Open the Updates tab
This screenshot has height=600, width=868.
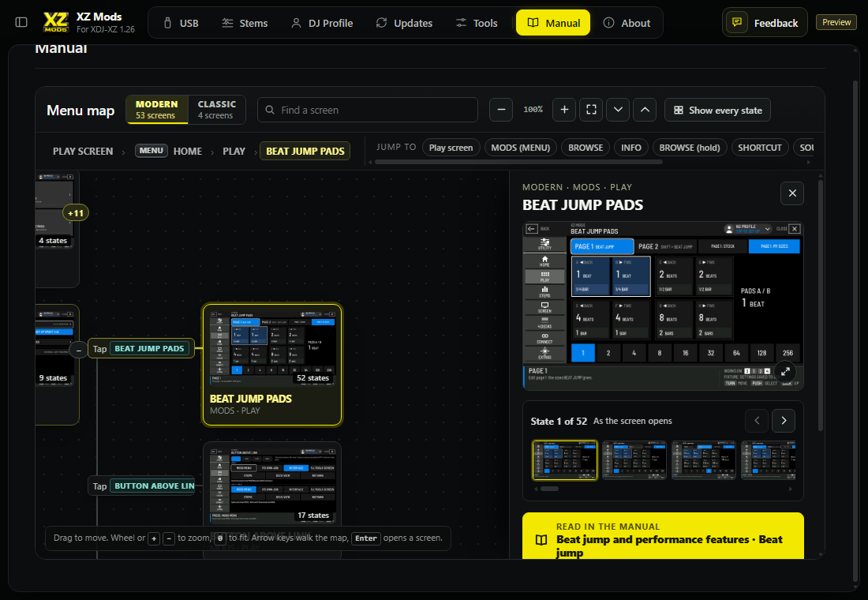pyautogui.click(x=404, y=23)
